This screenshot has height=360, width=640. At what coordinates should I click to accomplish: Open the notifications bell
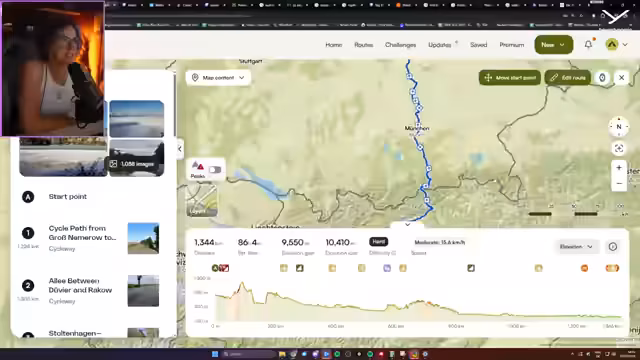click(x=588, y=44)
